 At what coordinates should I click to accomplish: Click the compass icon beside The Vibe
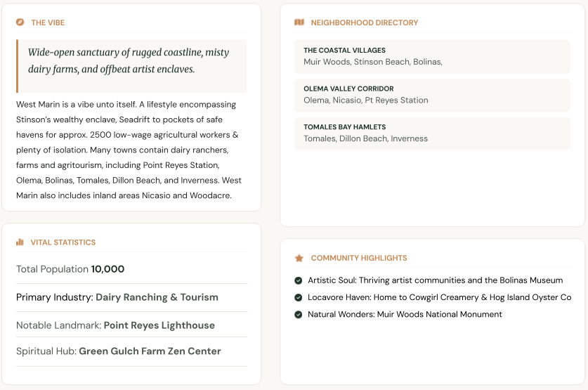coord(20,22)
